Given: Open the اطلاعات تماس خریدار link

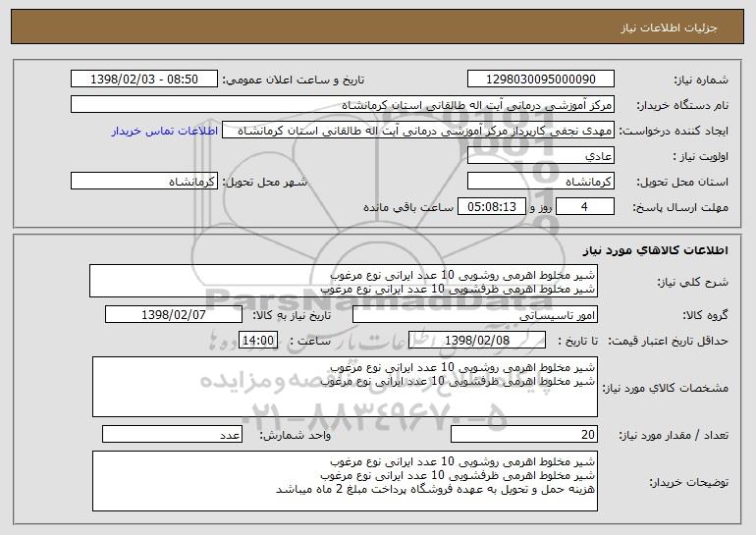Looking at the screenshot, I should tap(164, 131).
